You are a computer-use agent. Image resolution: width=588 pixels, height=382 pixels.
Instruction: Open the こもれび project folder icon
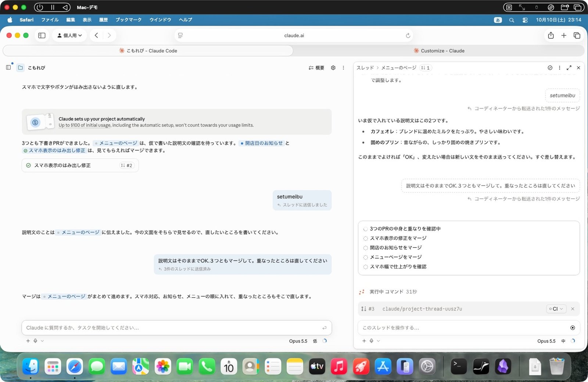[21, 68]
